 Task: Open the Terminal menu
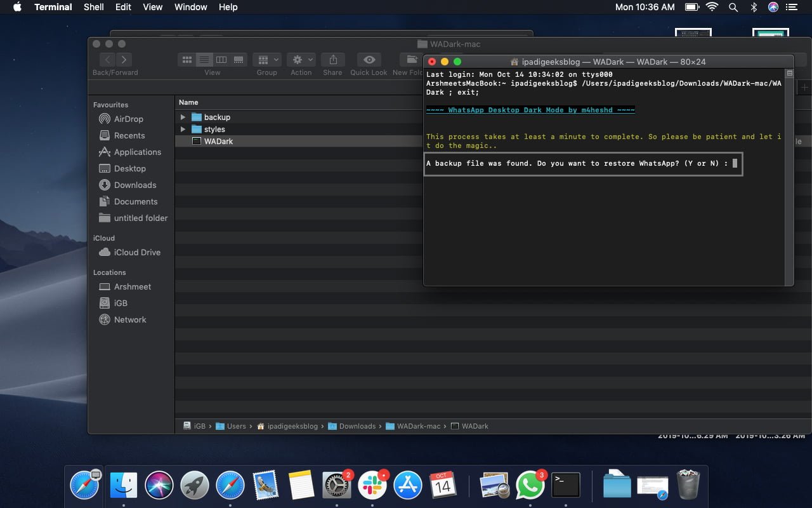(53, 7)
